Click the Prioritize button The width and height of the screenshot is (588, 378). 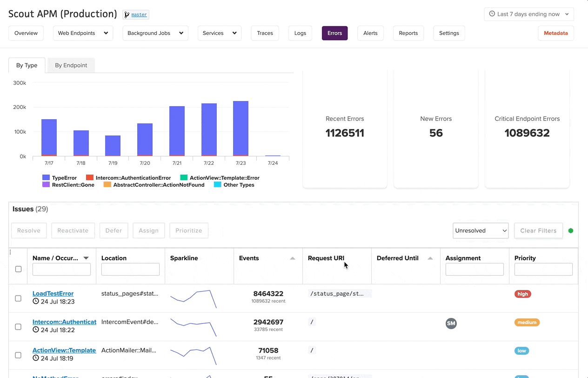[x=189, y=230]
